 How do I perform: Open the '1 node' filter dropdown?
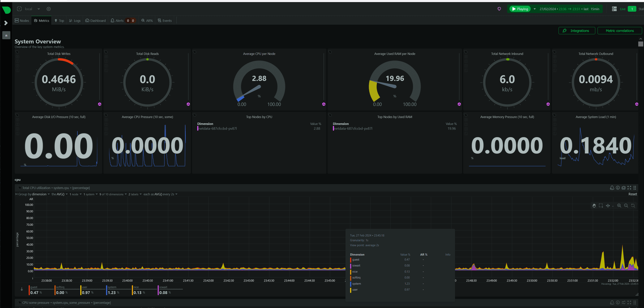pos(75,194)
